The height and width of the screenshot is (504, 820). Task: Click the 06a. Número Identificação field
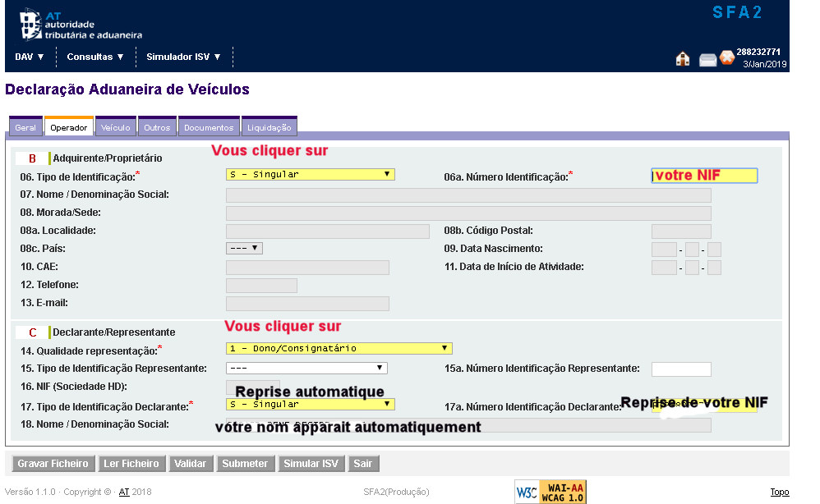click(704, 176)
